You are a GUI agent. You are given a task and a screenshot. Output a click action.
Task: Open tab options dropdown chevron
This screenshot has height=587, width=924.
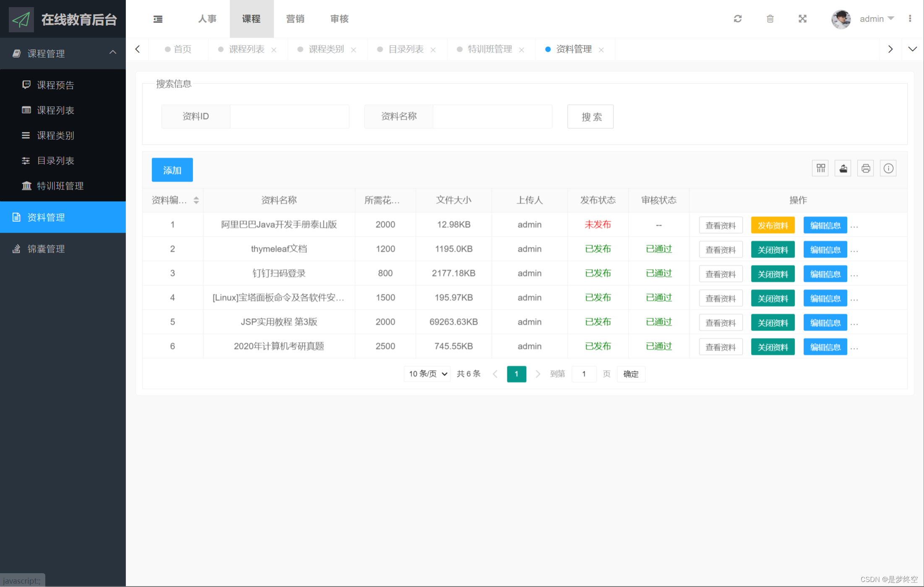pos(912,49)
